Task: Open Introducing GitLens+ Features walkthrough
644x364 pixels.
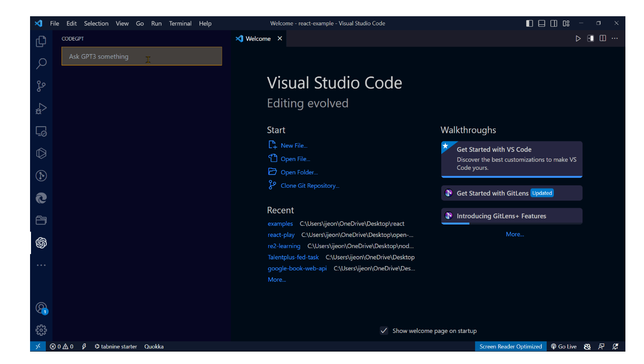Action: 512,216
